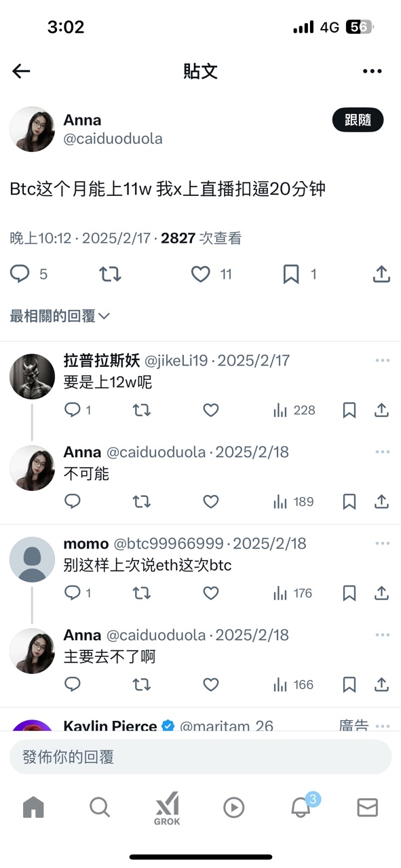Screen dimensions: 401x868
Task: Tap reply icon on Anna's main post
Action: pyautogui.click(x=20, y=273)
